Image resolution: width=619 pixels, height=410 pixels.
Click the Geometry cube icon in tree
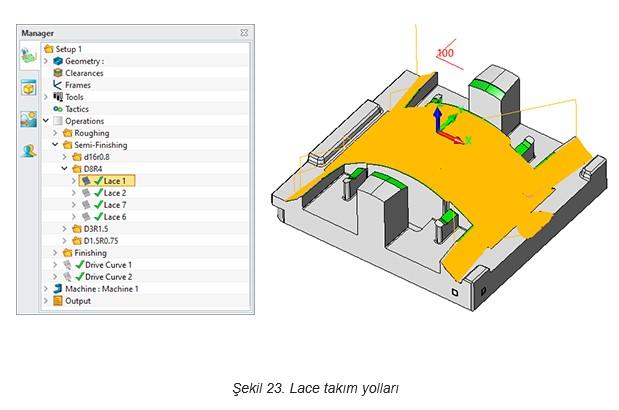[x=58, y=61]
